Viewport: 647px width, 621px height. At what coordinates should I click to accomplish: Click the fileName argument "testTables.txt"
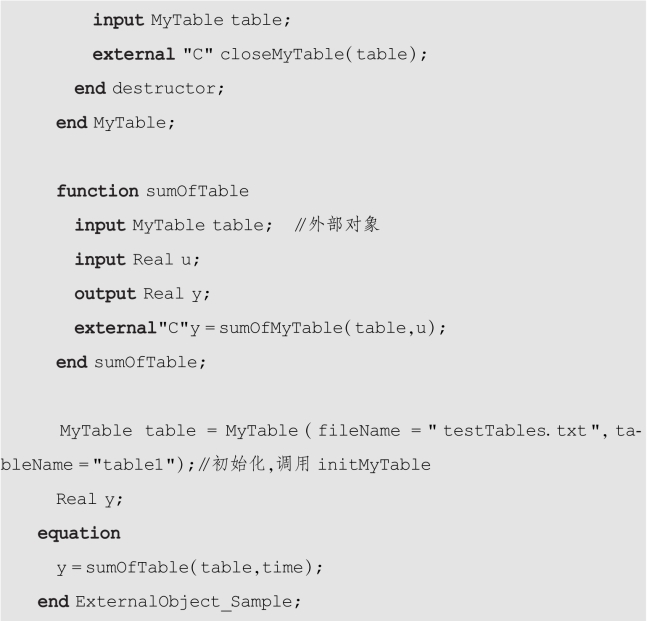(514, 431)
